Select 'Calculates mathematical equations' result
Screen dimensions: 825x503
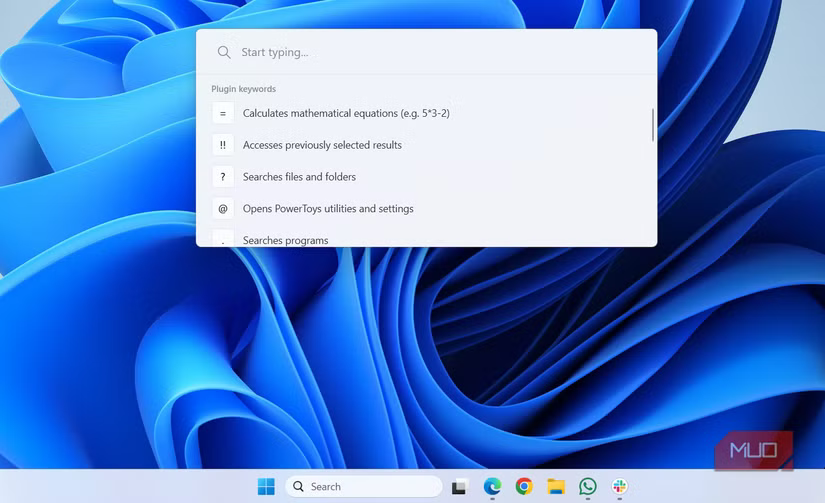pos(346,114)
